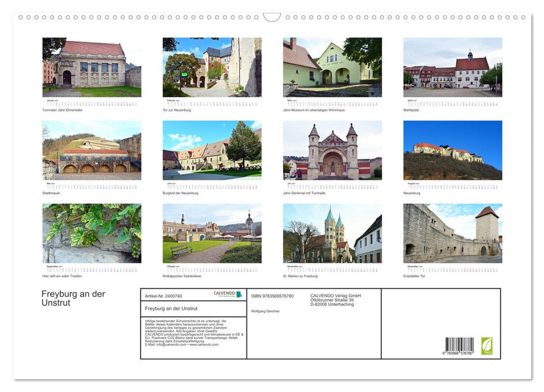544x392 pixels.
Task: Click the Turnvater Jahn Ehrenhalle photo
Action: (91, 67)
